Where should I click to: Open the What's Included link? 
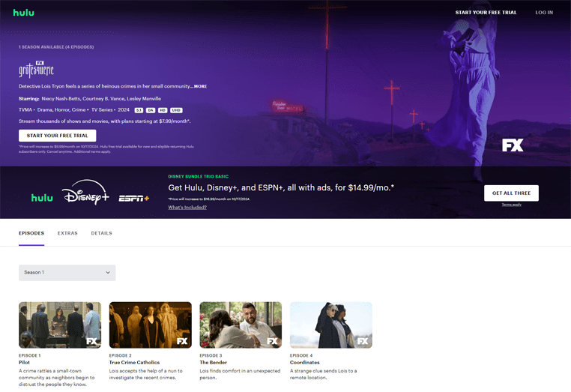[x=187, y=208]
